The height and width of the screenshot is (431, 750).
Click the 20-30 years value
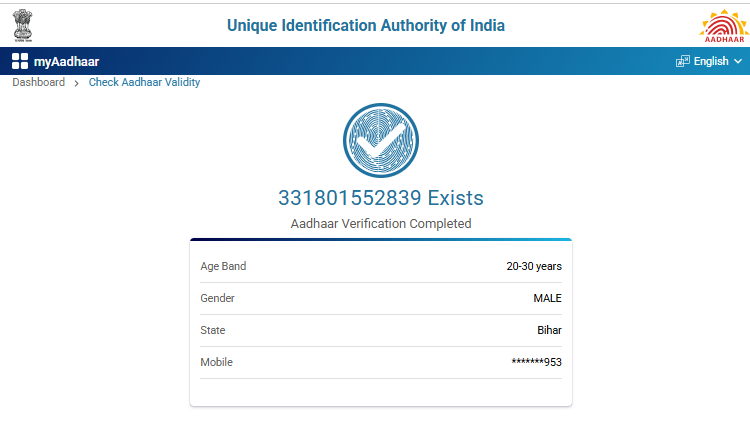click(x=534, y=266)
